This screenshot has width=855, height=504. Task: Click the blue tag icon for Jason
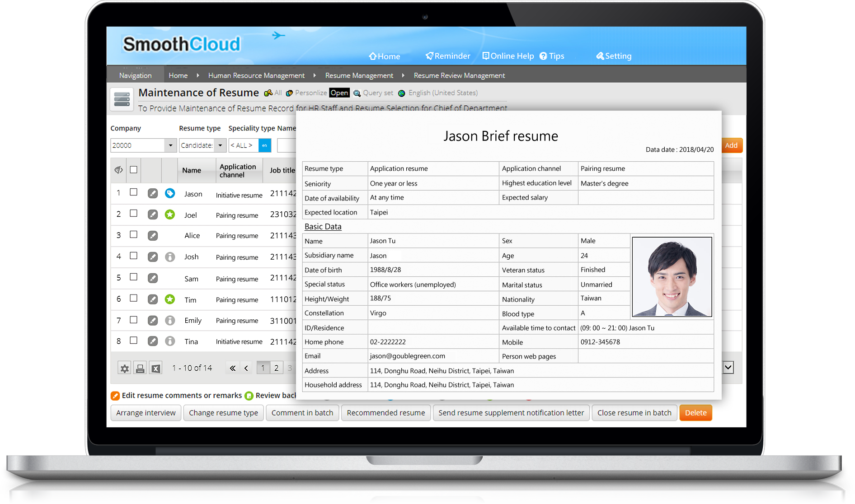pos(170,193)
